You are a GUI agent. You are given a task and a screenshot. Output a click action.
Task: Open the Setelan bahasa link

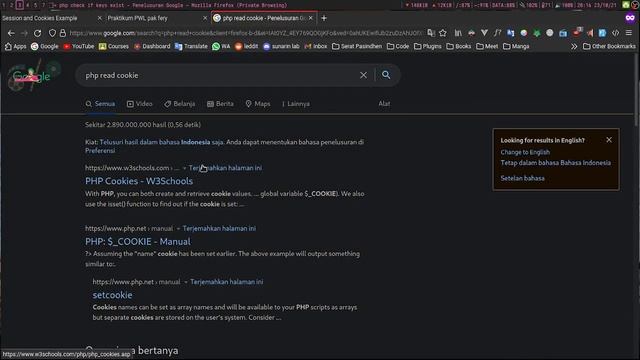(522, 178)
